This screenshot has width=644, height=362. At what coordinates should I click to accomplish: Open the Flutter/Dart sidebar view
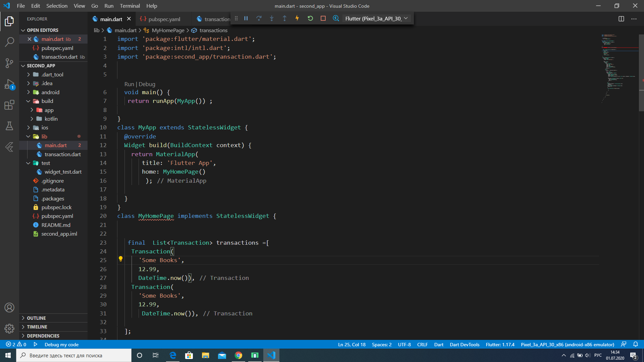point(9,147)
